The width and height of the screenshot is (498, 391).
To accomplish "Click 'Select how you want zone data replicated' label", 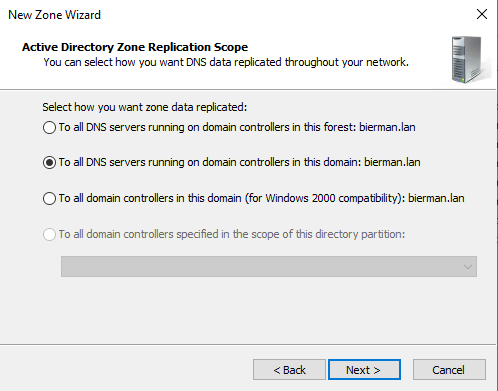I will (145, 107).
